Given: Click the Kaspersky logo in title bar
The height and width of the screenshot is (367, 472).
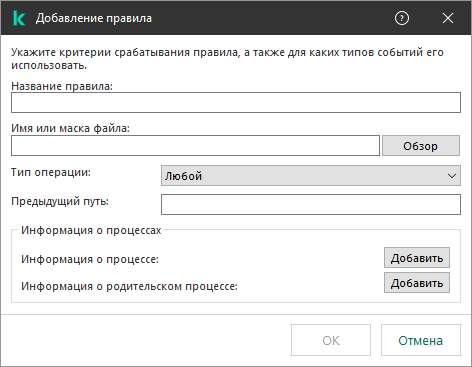Looking at the screenshot, I should pos(19,18).
